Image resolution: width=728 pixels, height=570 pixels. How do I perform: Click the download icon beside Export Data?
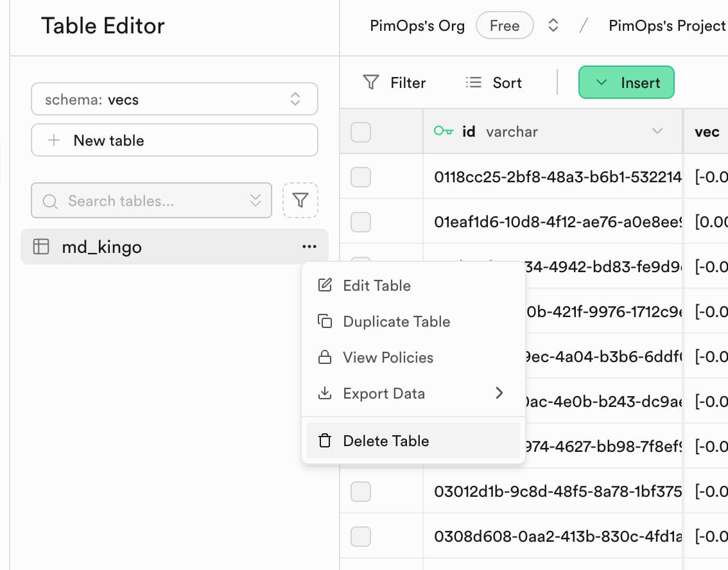point(325,393)
